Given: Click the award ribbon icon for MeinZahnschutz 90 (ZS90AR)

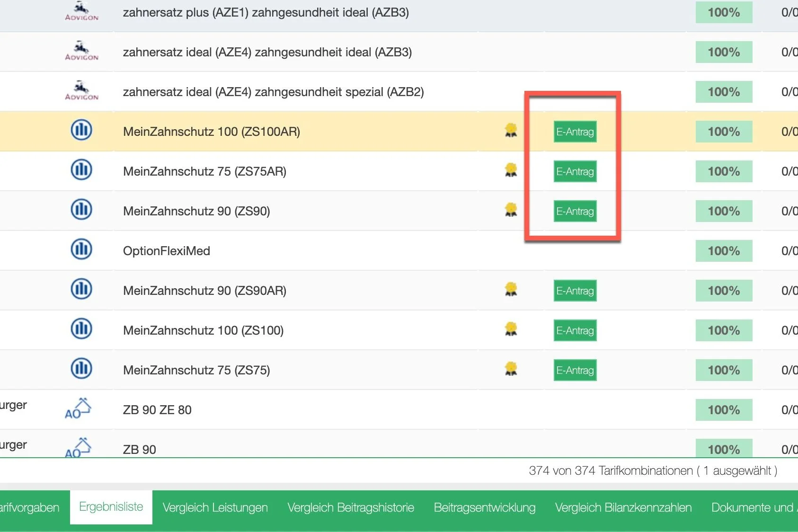Looking at the screenshot, I should [x=511, y=289].
